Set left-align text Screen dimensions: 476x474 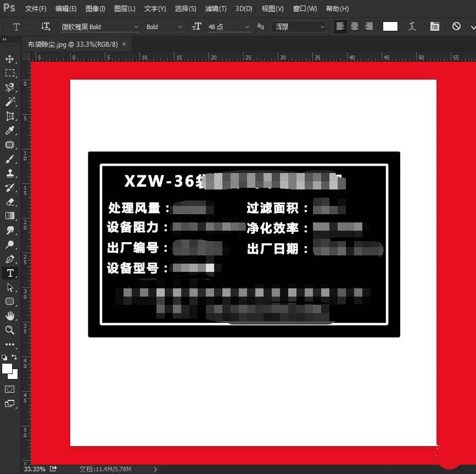coord(340,26)
